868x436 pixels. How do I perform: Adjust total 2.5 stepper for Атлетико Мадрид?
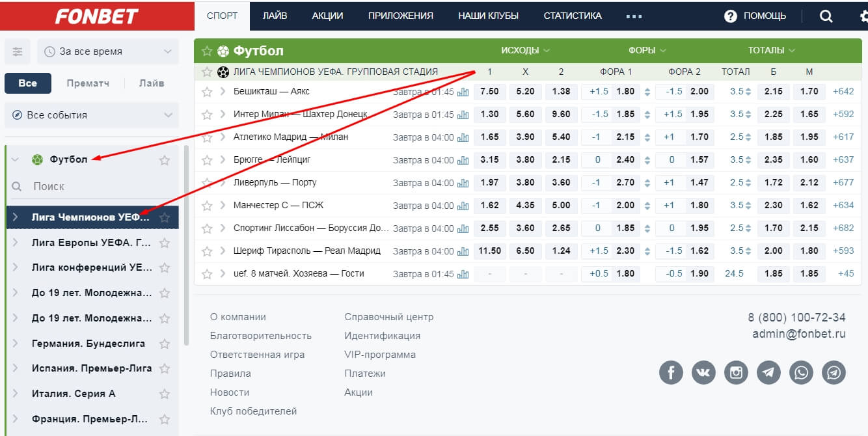point(748,137)
